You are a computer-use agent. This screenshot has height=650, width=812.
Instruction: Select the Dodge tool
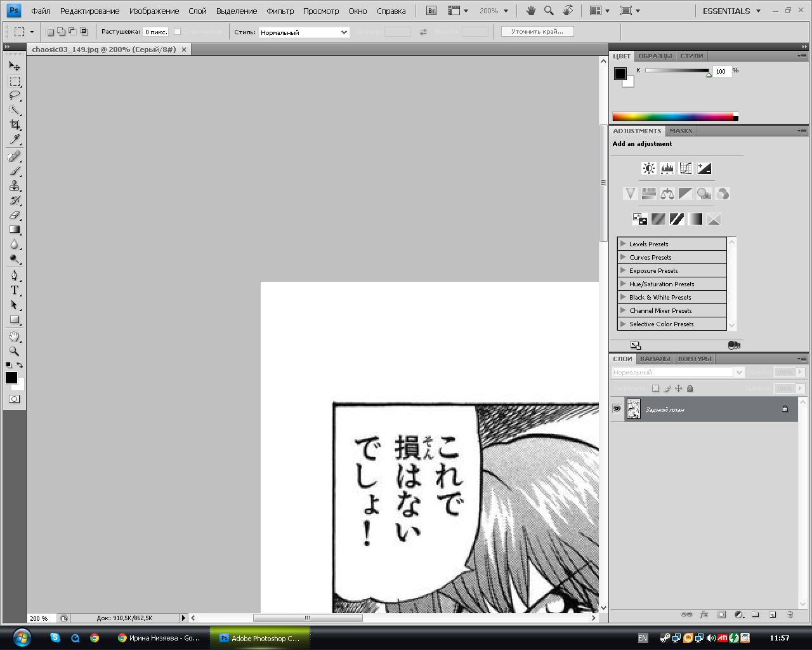tap(15, 259)
